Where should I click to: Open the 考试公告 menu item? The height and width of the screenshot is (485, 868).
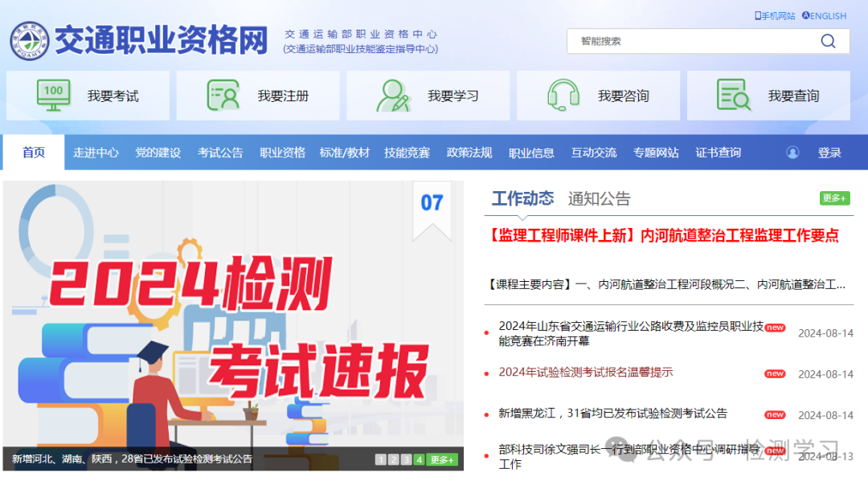tap(220, 152)
